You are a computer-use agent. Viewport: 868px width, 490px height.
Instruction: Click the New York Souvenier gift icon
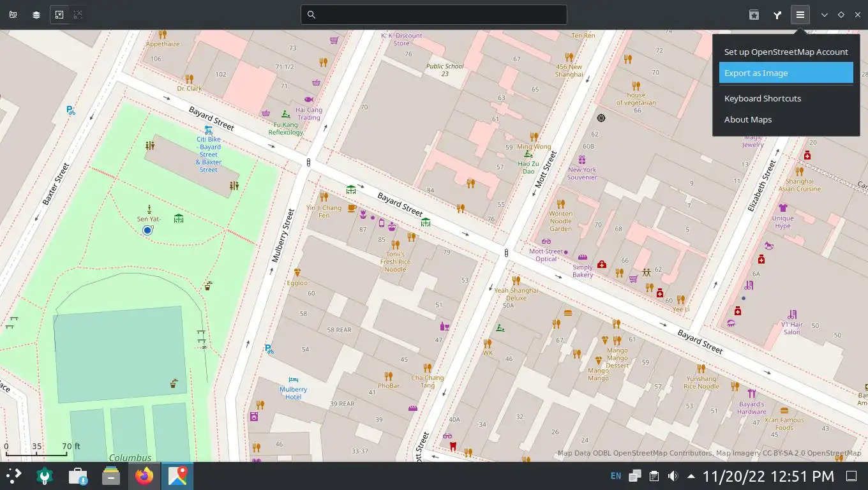coord(582,160)
